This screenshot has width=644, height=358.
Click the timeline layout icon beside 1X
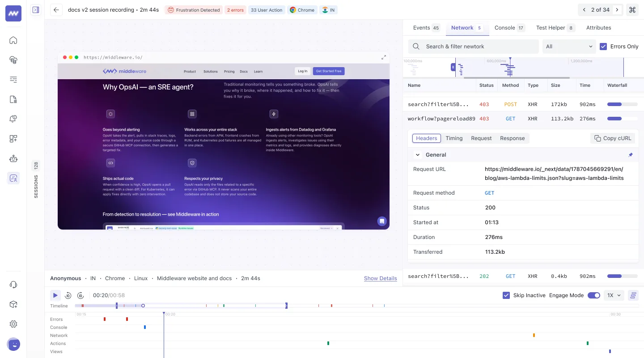coord(633,295)
